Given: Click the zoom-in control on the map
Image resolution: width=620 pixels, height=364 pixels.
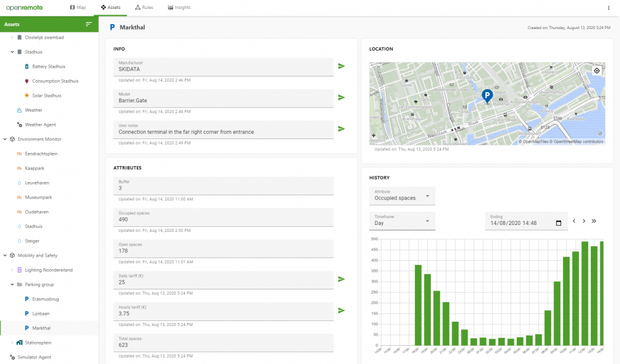Looking at the screenshot, I should tap(373, 136).
